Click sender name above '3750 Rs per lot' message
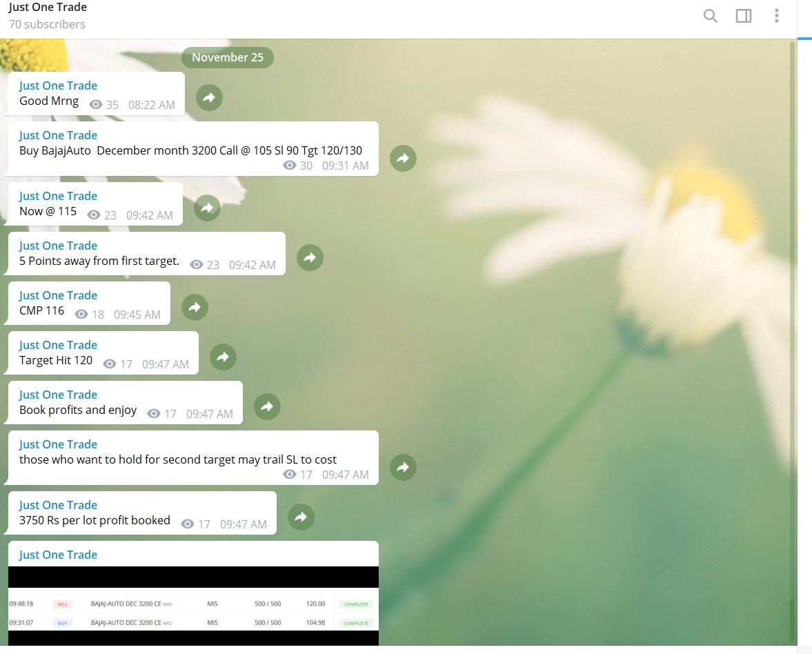812x654 pixels. click(58, 505)
